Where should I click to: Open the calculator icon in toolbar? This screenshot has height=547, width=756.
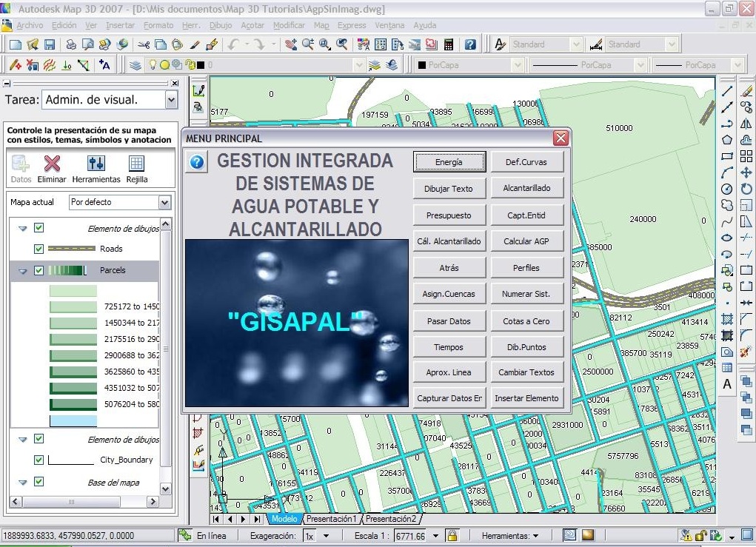click(x=449, y=44)
